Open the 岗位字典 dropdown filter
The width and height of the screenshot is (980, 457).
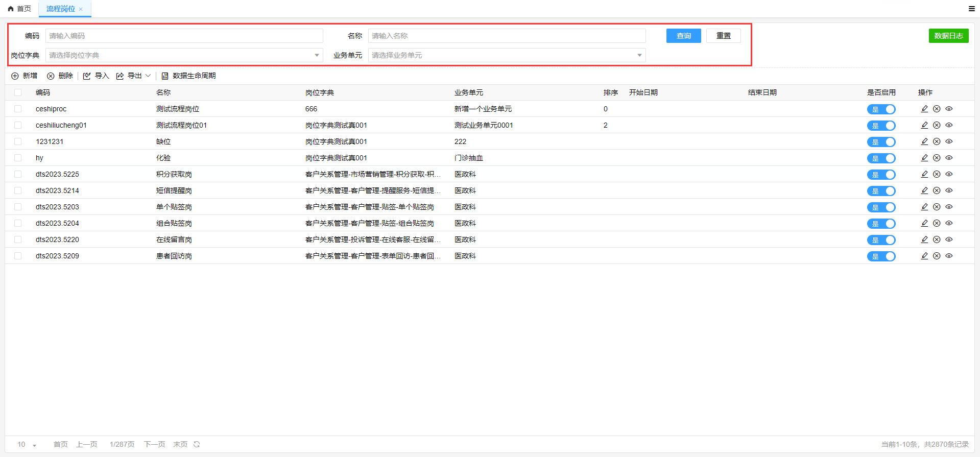[x=184, y=55]
